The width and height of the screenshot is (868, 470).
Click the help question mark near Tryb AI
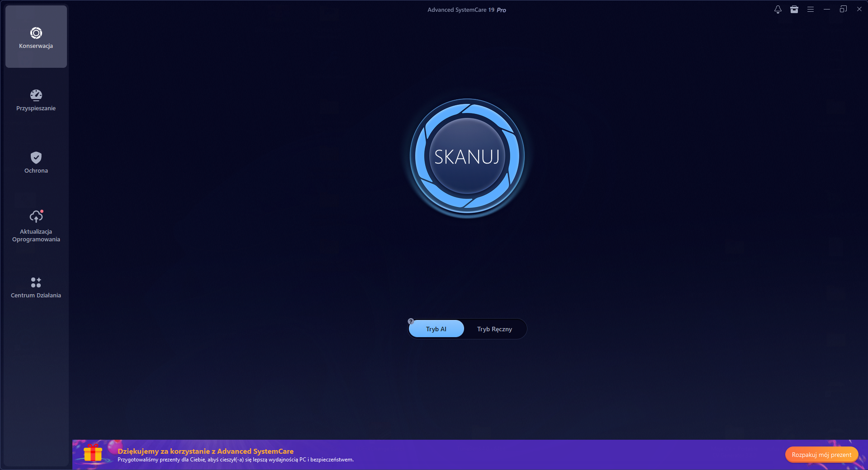411,321
